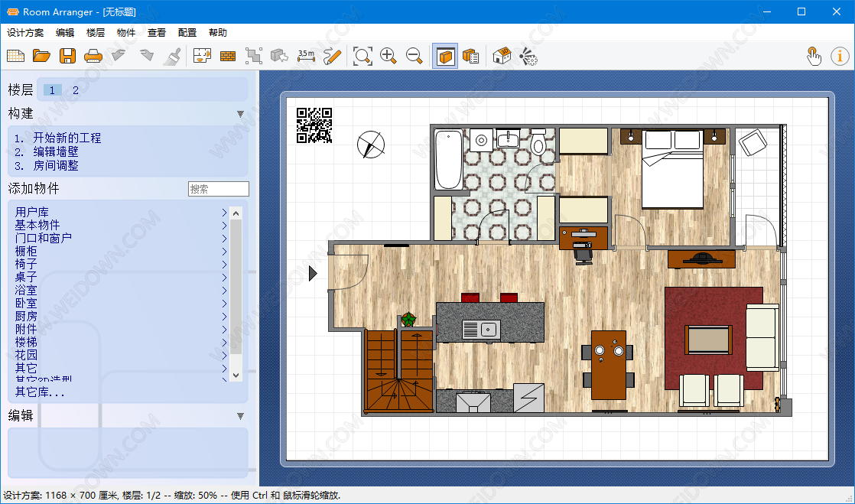Create a new project from the toolbar

pos(16,56)
